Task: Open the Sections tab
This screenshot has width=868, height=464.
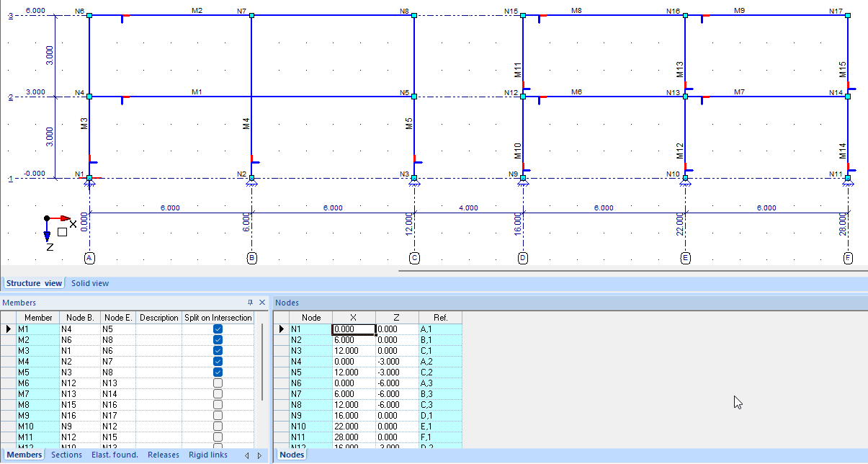Action: 67,455
